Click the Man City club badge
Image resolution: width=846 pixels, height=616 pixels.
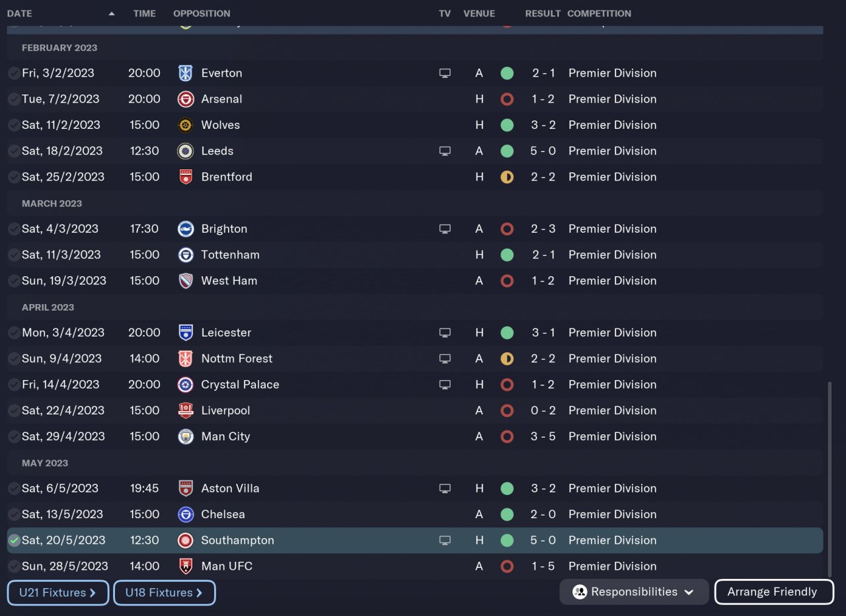pyautogui.click(x=186, y=436)
